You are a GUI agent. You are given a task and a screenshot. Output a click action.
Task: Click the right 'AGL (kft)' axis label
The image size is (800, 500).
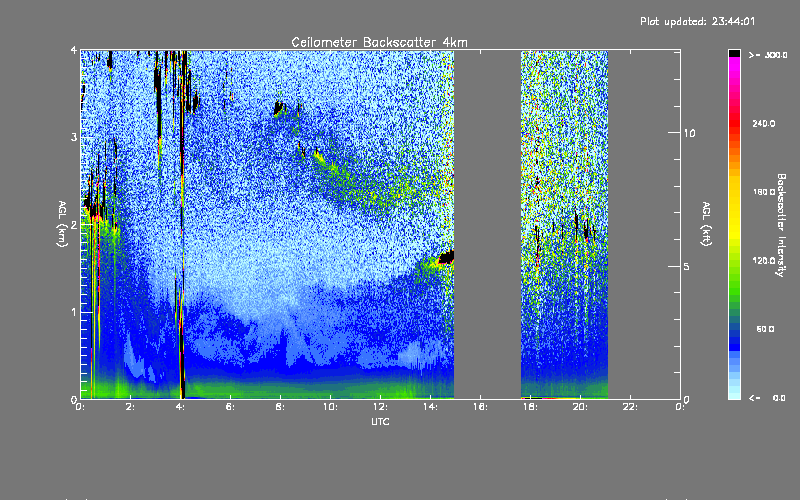(x=706, y=224)
